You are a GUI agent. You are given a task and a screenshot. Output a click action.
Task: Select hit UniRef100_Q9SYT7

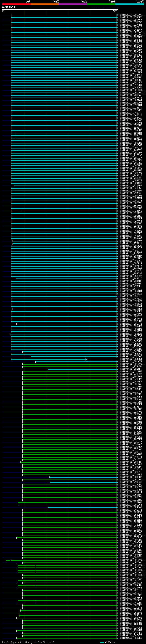(x=131, y=42)
